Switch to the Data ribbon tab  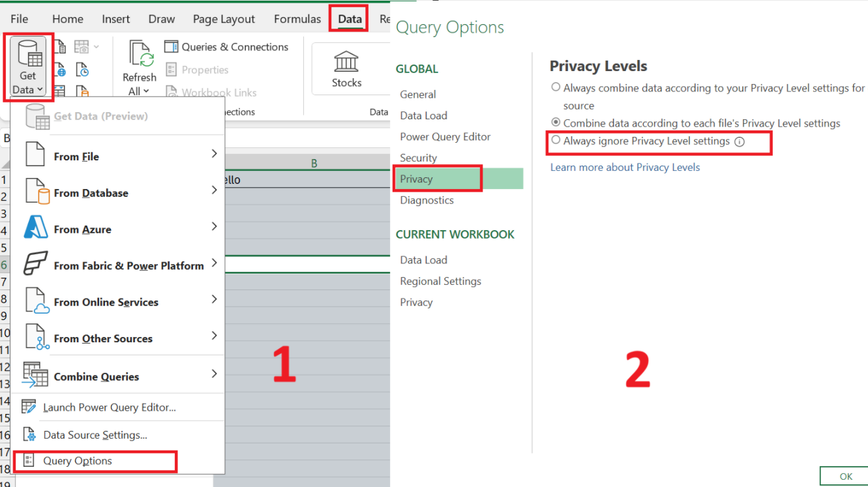click(350, 19)
